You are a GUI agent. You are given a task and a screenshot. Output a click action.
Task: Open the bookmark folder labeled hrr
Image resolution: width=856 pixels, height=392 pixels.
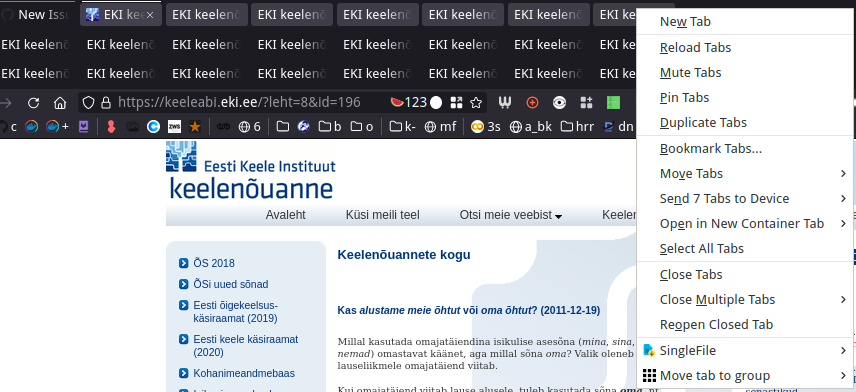(578, 127)
